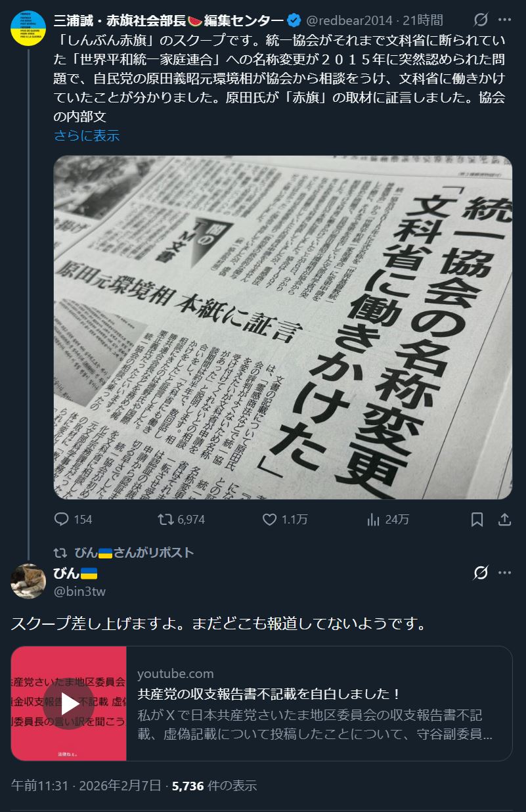Expand tweet text with さらに表示
This screenshot has height=812, width=526.
(87, 136)
